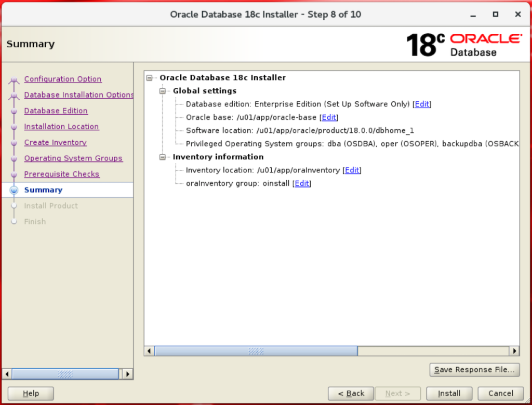The height and width of the screenshot is (405, 532).
Task: Click the Operating System Groups step bullet
Action: 14,159
